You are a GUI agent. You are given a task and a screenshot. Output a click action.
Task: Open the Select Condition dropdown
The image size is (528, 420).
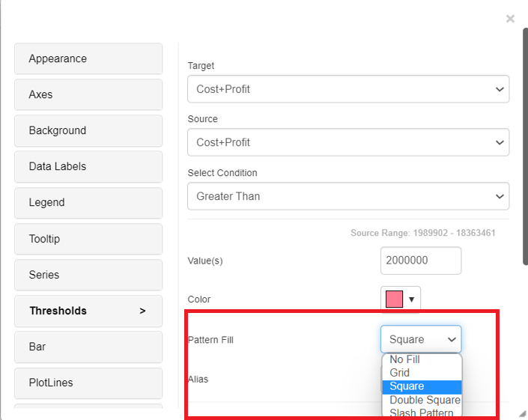348,196
